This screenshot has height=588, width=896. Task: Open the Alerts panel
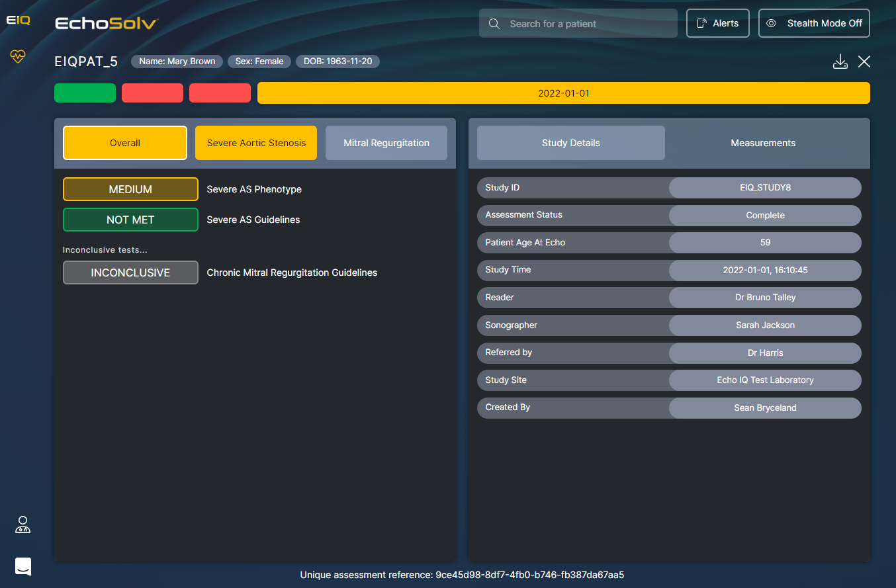717,23
